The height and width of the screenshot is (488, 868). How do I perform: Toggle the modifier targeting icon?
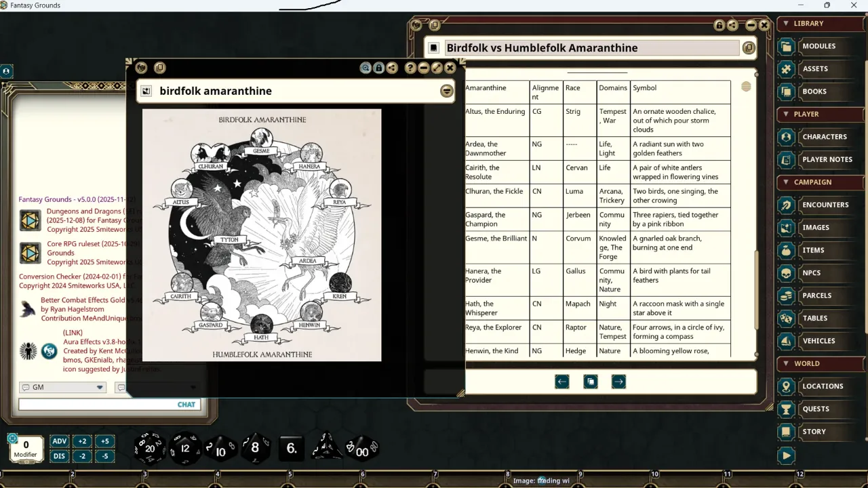pyautogui.click(x=12, y=439)
